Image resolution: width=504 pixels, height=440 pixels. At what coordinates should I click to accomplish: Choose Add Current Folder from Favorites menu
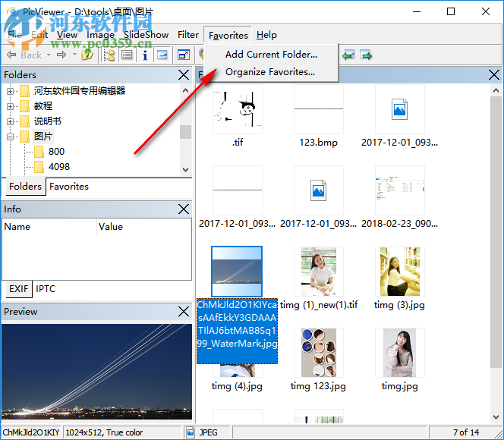coord(271,55)
